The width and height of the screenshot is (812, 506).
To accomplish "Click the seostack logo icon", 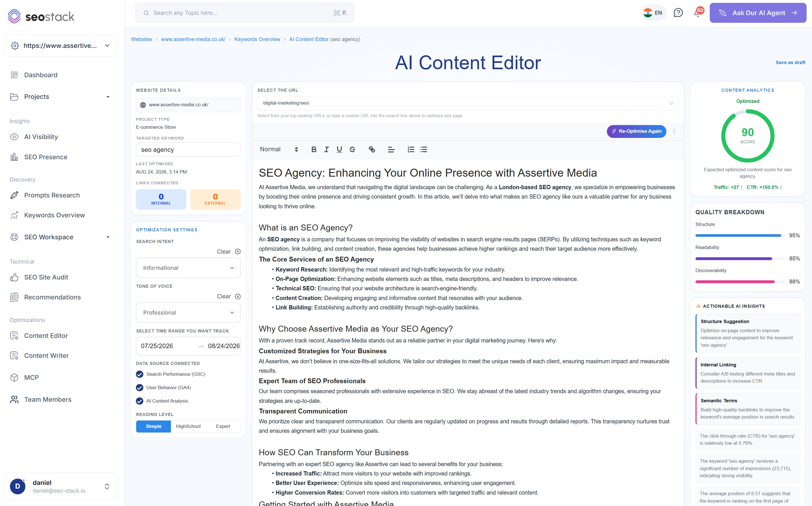I will pyautogui.click(x=14, y=17).
